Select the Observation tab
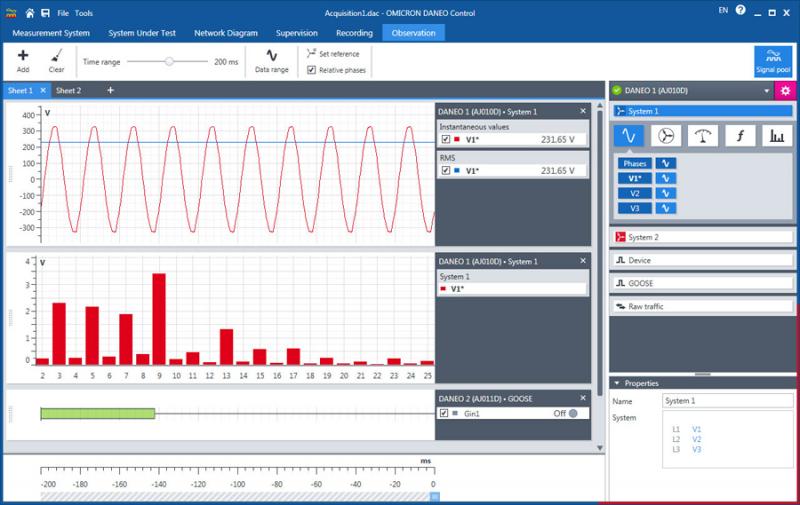The image size is (800, 505). coord(413,33)
